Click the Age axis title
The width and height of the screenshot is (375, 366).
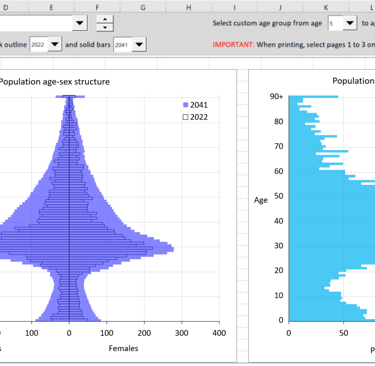click(x=261, y=200)
